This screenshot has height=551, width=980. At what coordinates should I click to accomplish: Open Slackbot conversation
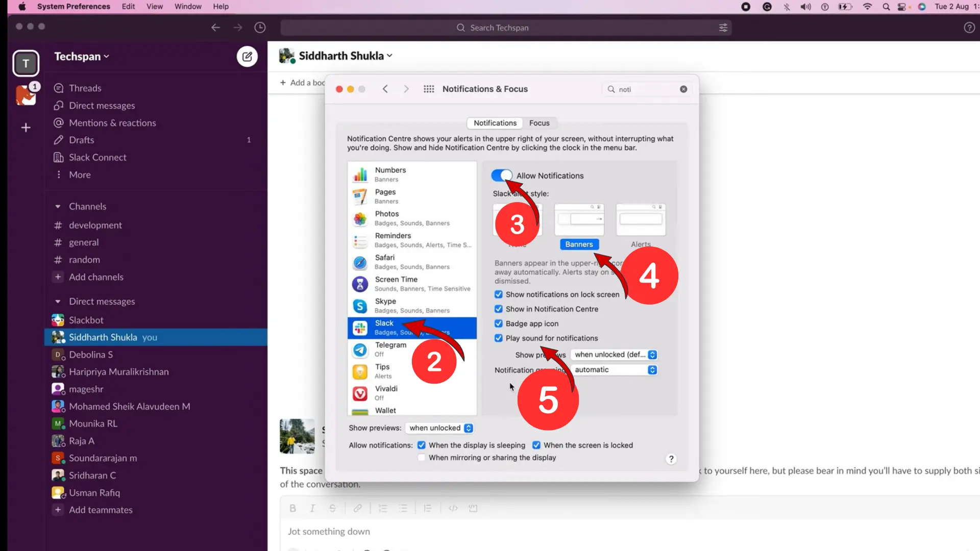point(86,320)
